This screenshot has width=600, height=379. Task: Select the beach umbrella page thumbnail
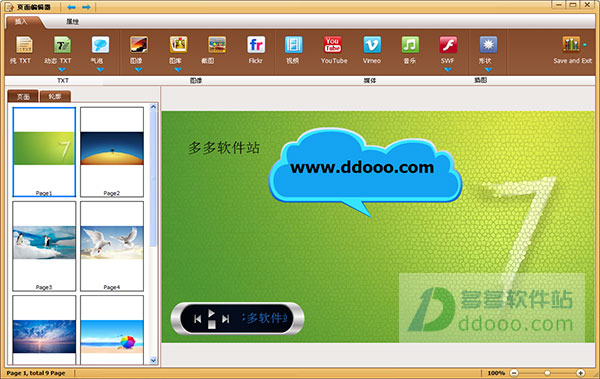click(112, 330)
